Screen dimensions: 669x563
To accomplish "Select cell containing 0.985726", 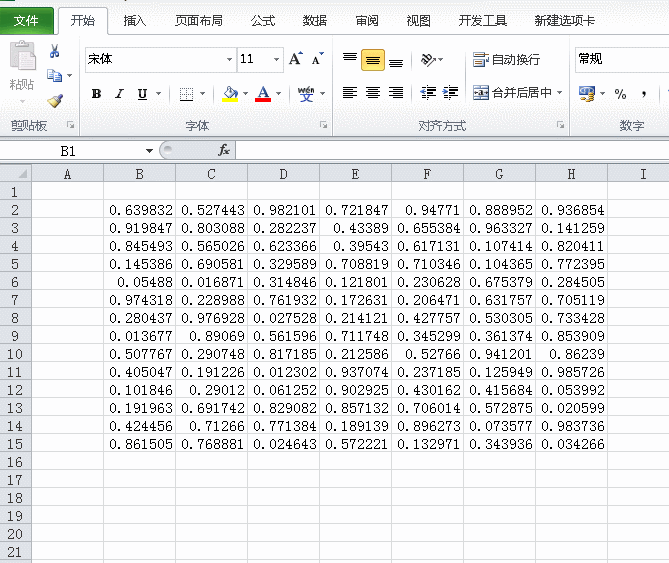I will 572,372.
